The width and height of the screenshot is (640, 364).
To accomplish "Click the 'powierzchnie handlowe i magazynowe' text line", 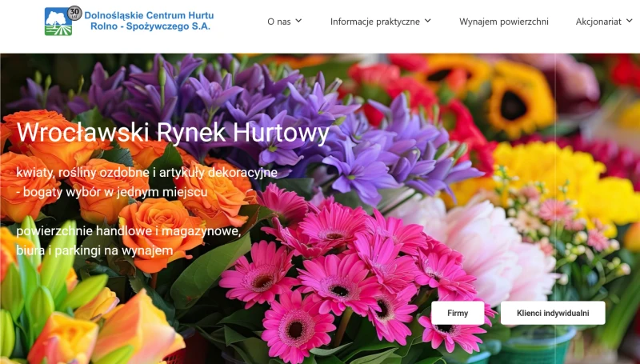I will pyautogui.click(x=128, y=231).
